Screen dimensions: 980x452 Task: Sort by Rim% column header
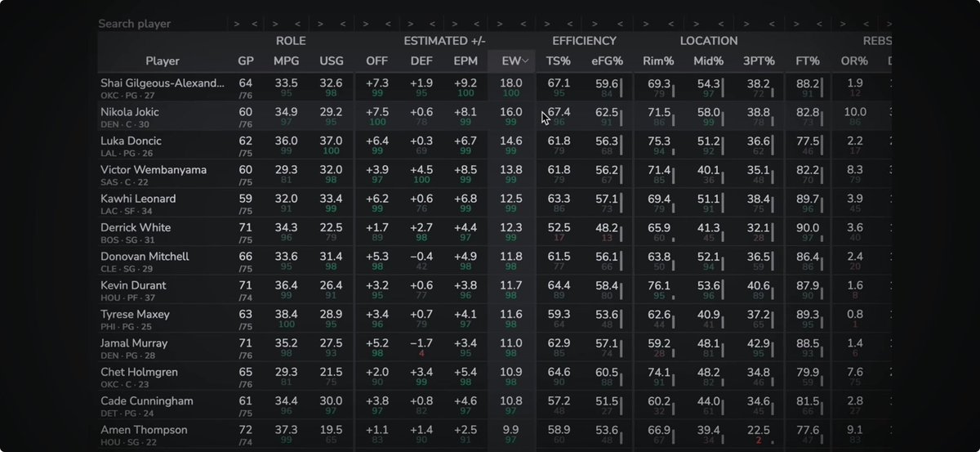pos(658,61)
